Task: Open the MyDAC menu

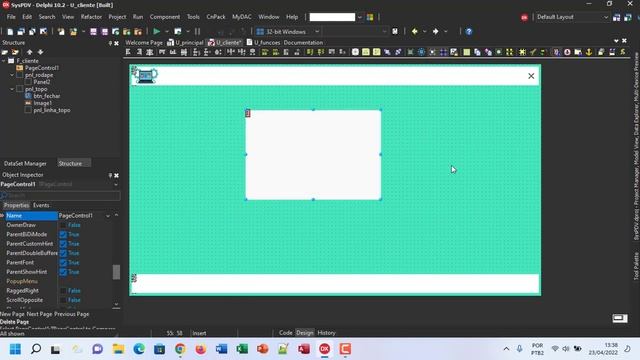Action: (x=242, y=17)
